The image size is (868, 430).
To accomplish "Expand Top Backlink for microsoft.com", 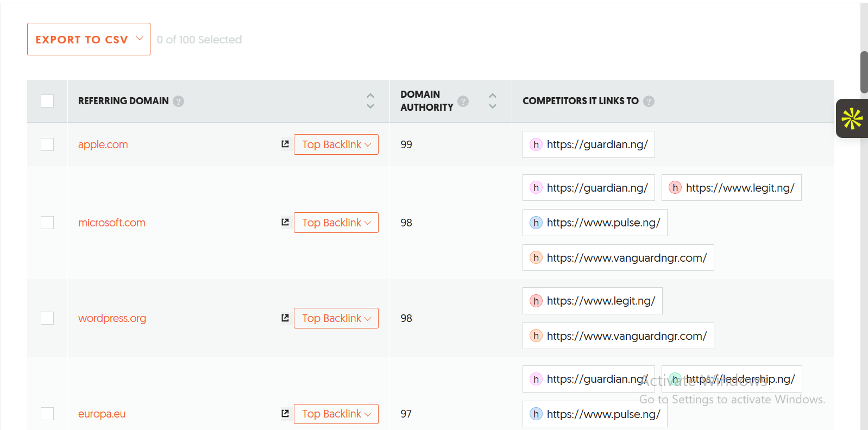I will click(336, 223).
